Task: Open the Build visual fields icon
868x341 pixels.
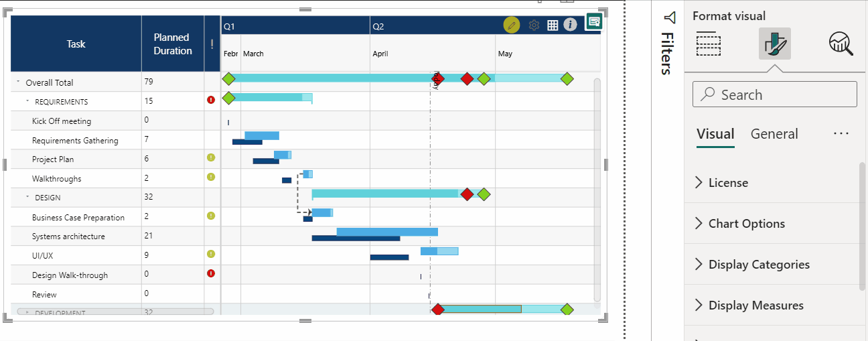Action: (708, 44)
